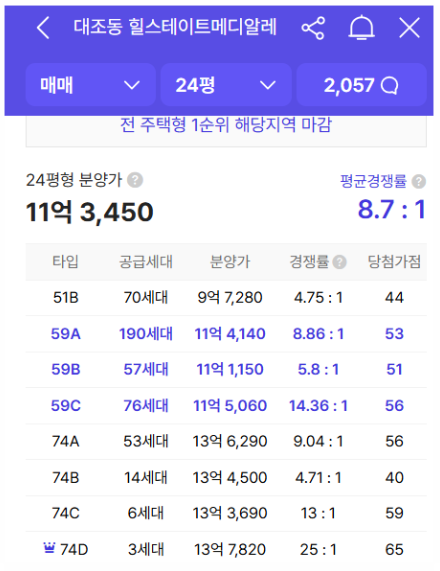Tap the 당첨가점 column header
The image size is (440, 571).
click(394, 261)
